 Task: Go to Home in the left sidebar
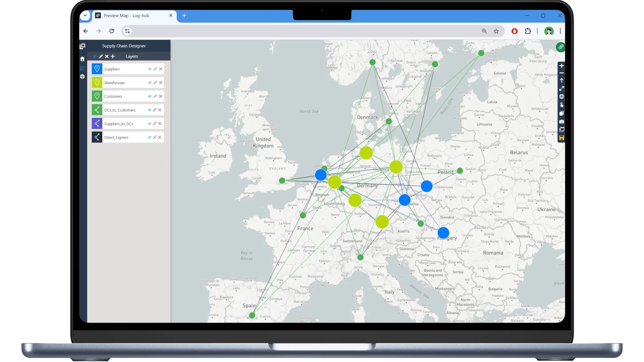[x=82, y=58]
